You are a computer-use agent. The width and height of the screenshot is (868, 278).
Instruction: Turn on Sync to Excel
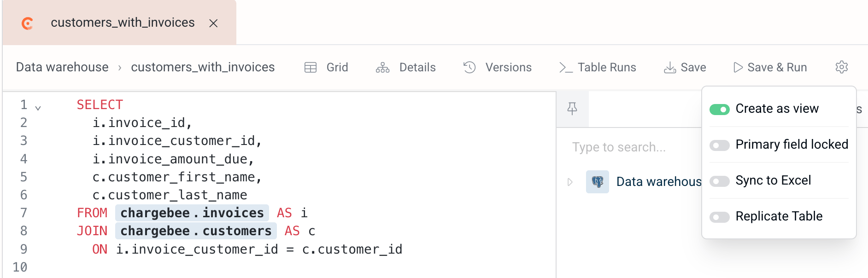coord(719,181)
